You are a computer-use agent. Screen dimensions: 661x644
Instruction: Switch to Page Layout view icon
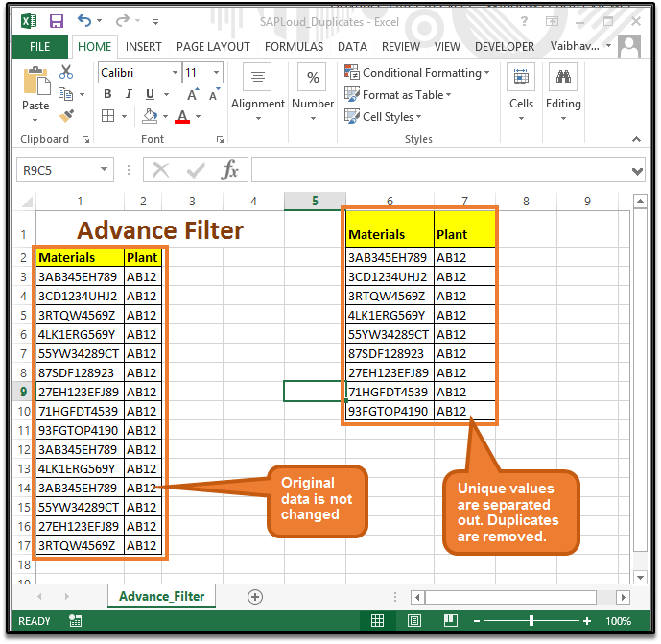tap(413, 621)
